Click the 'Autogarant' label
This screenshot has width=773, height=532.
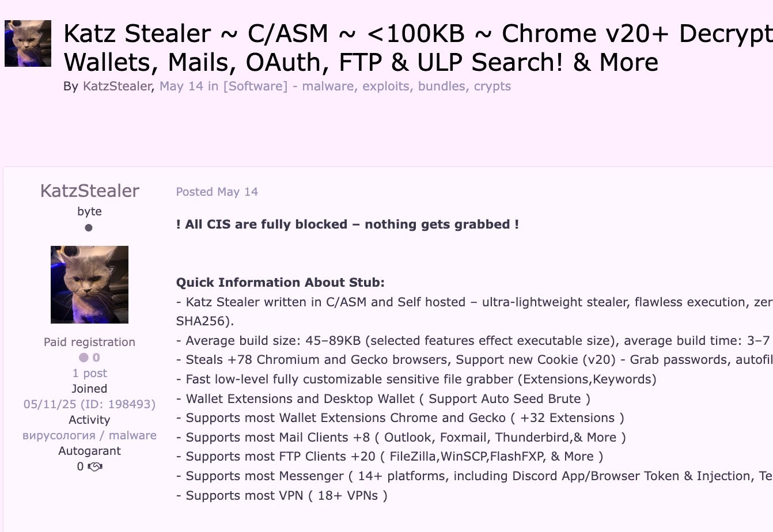pos(89,451)
